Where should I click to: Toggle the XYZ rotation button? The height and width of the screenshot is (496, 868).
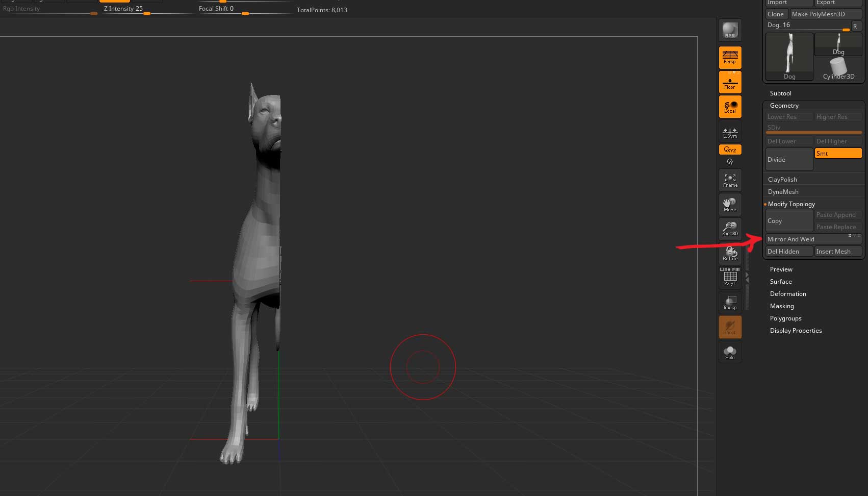[730, 150]
